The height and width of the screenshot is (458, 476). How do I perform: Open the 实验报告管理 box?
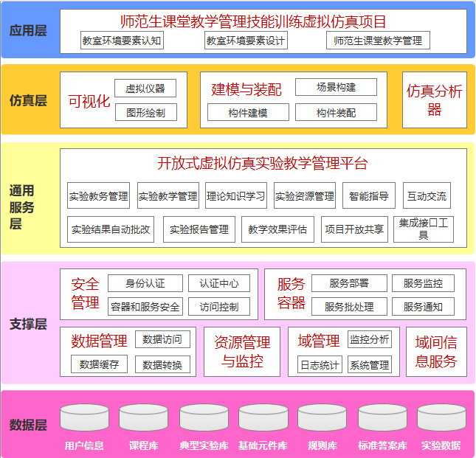[x=199, y=229]
